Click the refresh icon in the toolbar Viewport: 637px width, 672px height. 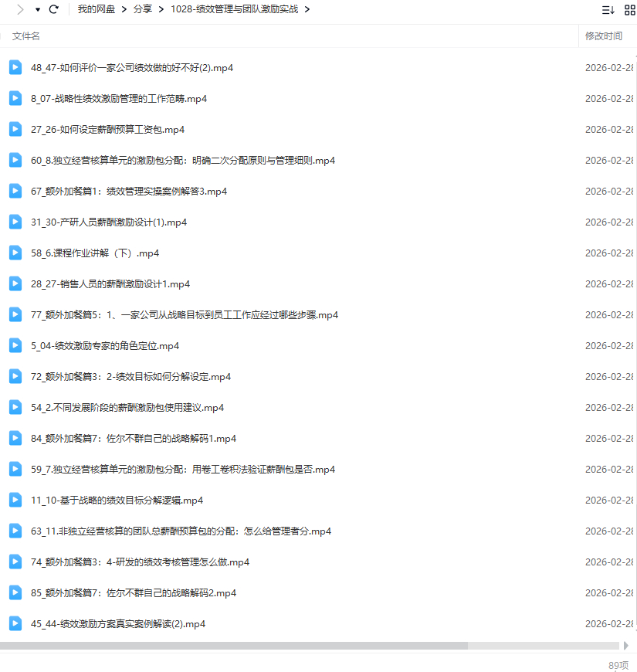53,9
